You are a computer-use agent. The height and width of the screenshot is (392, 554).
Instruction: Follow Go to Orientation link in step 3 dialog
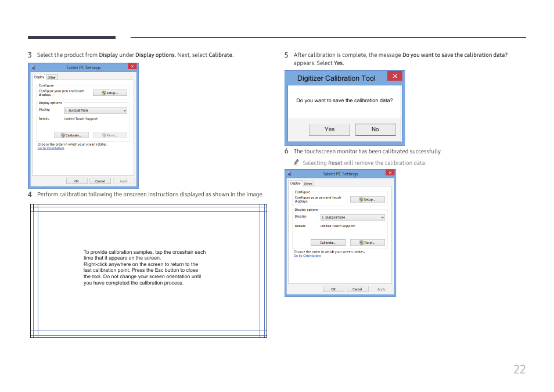51,148
